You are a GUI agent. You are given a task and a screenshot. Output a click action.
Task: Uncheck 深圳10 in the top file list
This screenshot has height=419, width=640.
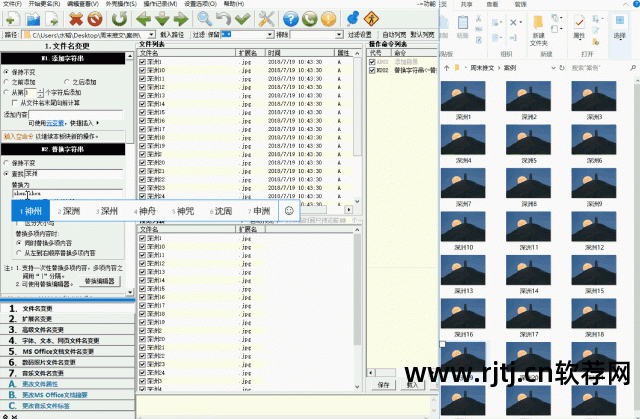[x=142, y=70]
